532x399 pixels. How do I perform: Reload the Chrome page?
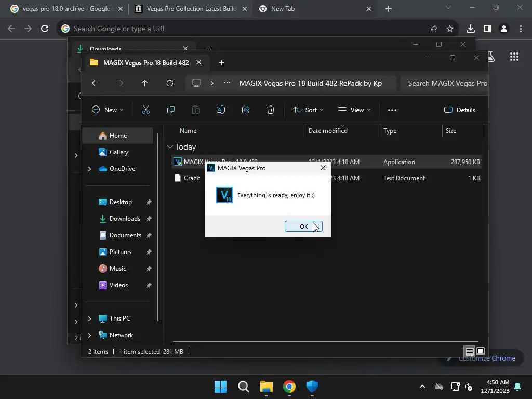pos(45,29)
